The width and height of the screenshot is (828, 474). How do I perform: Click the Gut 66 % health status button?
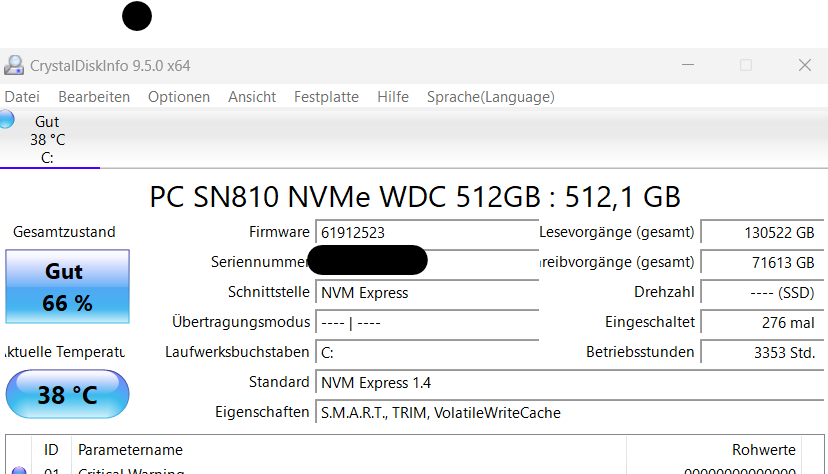(x=68, y=287)
